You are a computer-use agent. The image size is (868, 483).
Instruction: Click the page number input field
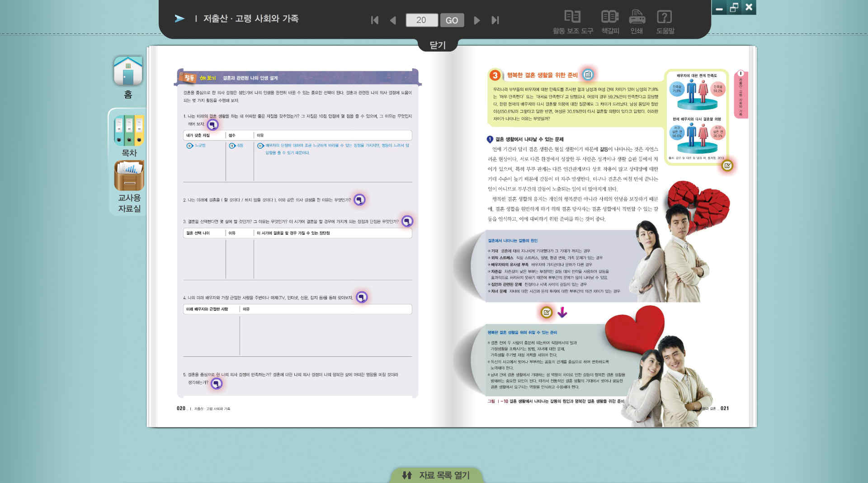(x=421, y=20)
